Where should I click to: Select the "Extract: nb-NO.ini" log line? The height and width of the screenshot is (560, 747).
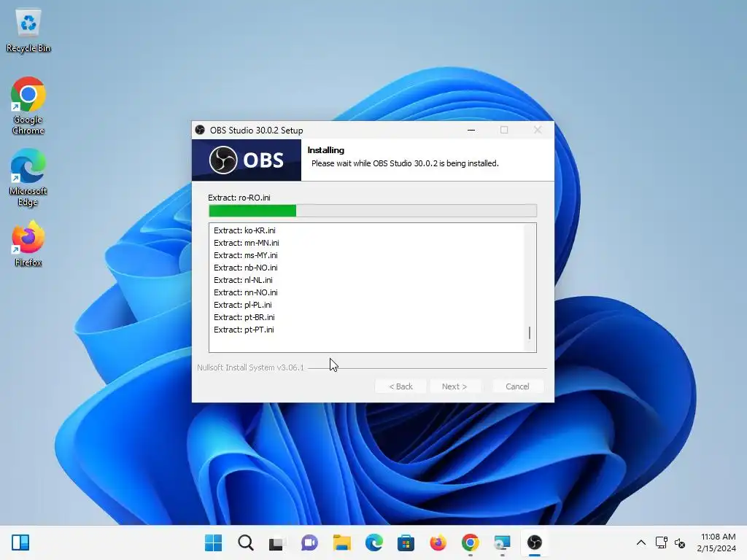tap(245, 268)
